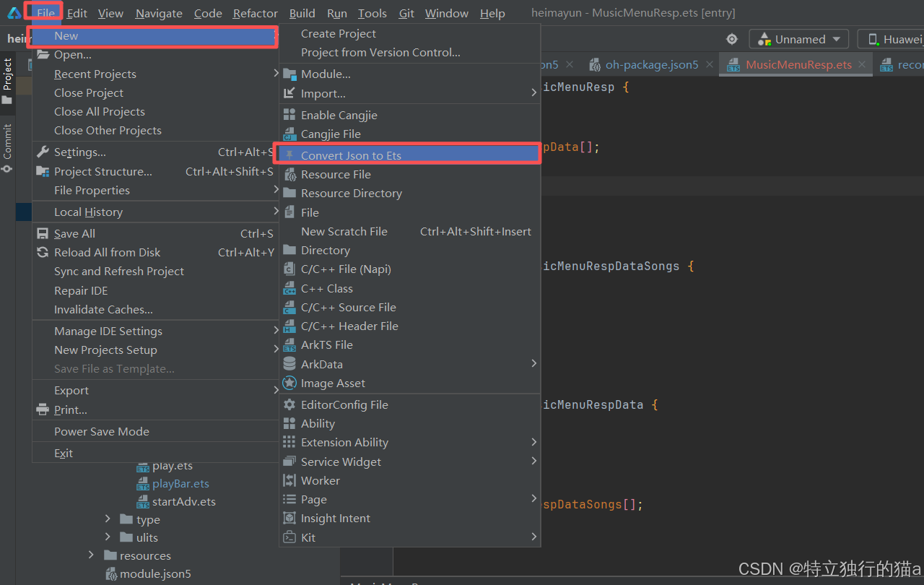Select module.json5 in project tree
This screenshot has height=585, width=924.
click(x=155, y=573)
